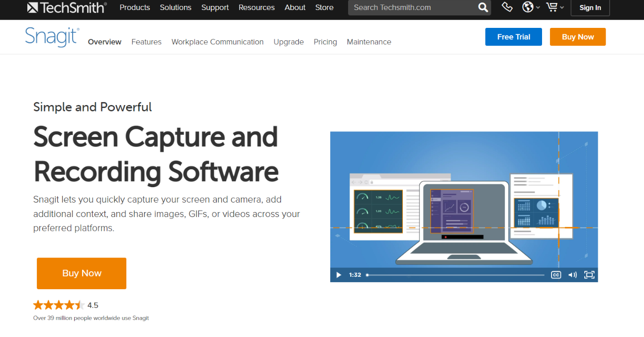Image resolution: width=644 pixels, height=337 pixels.
Task: Click the blue Free Trial button
Action: pos(514,37)
